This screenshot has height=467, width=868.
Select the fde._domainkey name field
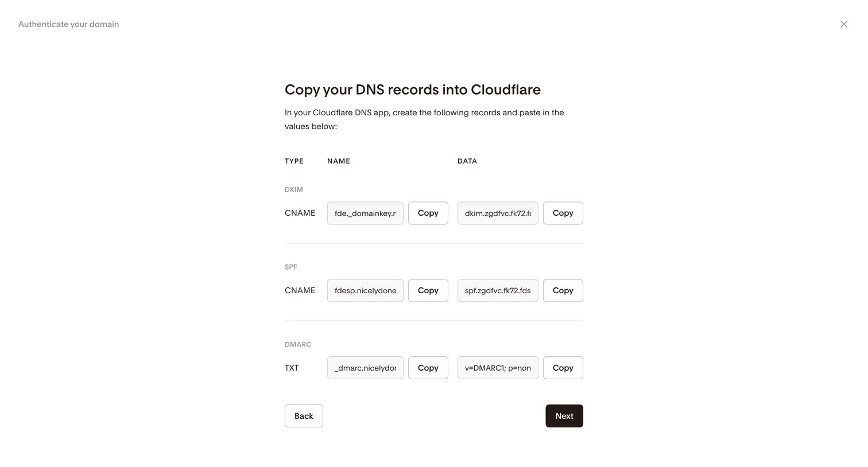(365, 213)
